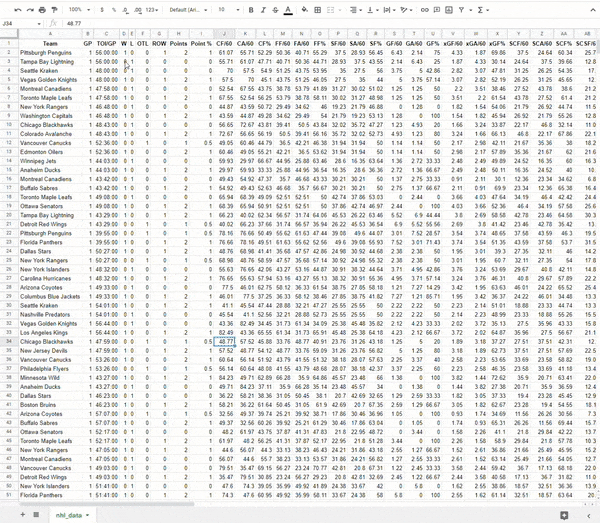Select the column J header
The image size is (600, 523).
224,34
